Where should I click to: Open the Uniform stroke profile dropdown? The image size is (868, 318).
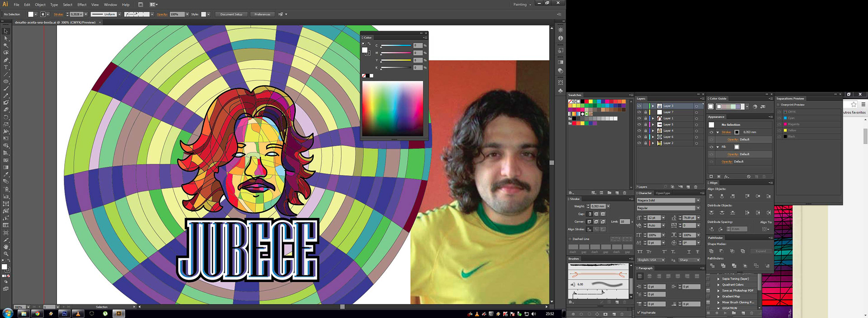click(x=119, y=14)
